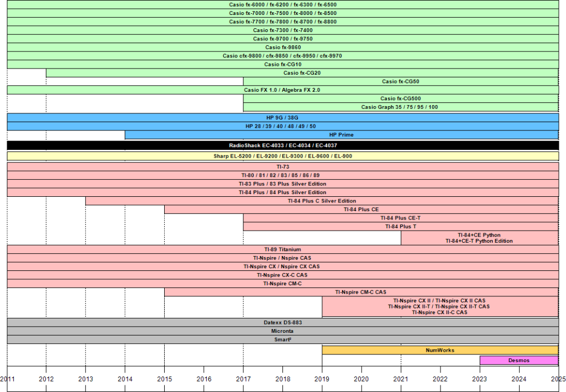
Task: Select the Casio fx-CG10 bar
Action: coord(283,64)
